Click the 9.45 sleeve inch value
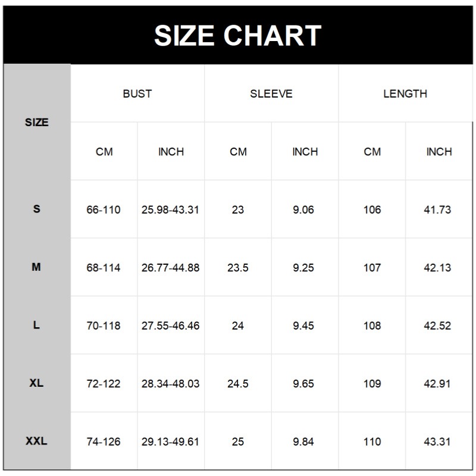The height and width of the screenshot is (476, 476). pos(303,326)
